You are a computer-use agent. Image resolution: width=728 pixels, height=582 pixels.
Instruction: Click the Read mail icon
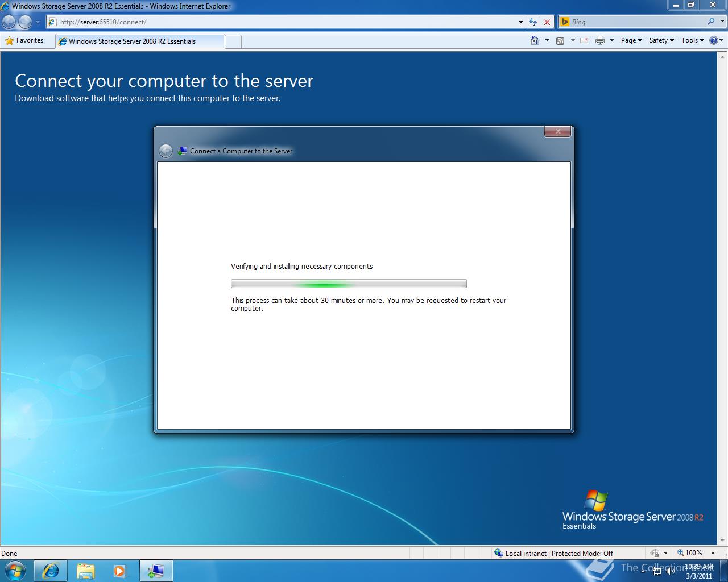click(x=584, y=40)
